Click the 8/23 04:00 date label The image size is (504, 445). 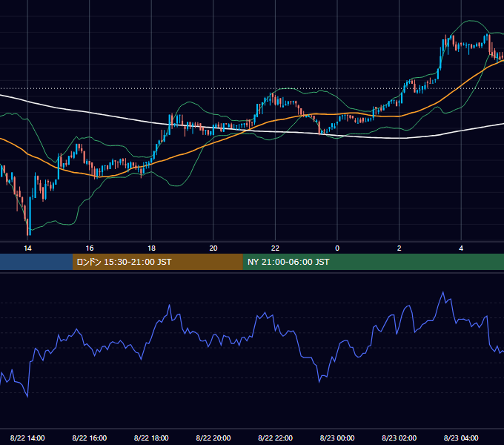tap(461, 438)
